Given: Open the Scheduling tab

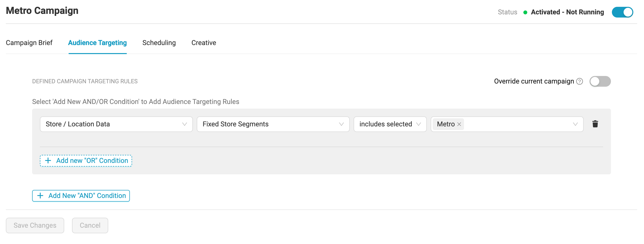Looking at the screenshot, I should point(159,43).
